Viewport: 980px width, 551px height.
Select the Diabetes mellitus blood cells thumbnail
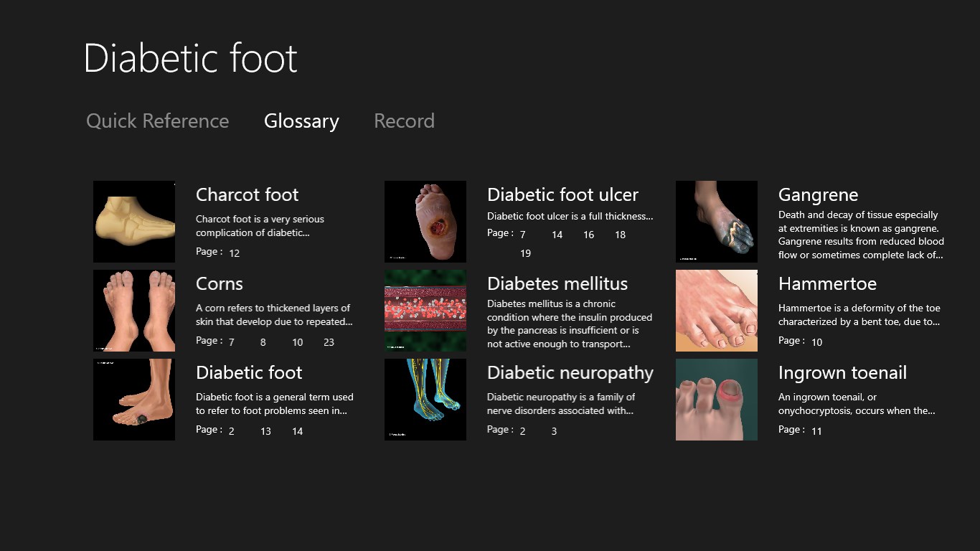pyautogui.click(x=425, y=311)
